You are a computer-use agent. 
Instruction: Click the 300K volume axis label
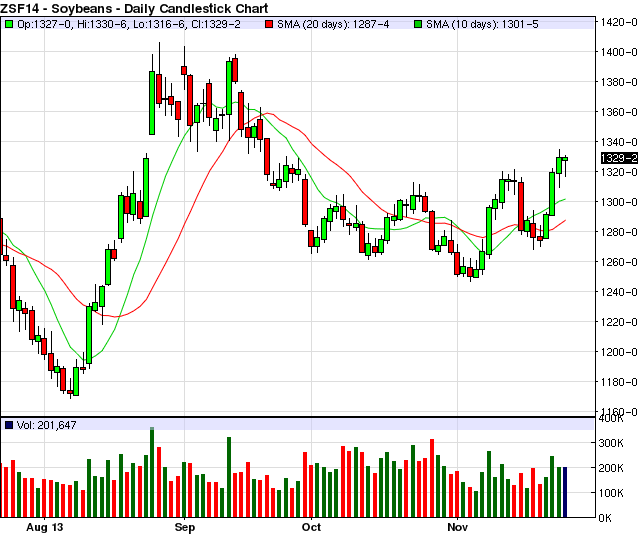(611, 443)
